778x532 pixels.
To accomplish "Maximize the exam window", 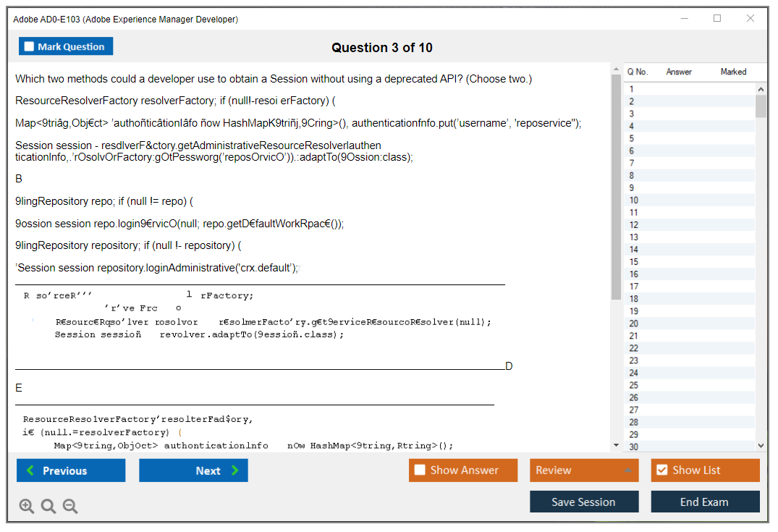I will [x=717, y=19].
